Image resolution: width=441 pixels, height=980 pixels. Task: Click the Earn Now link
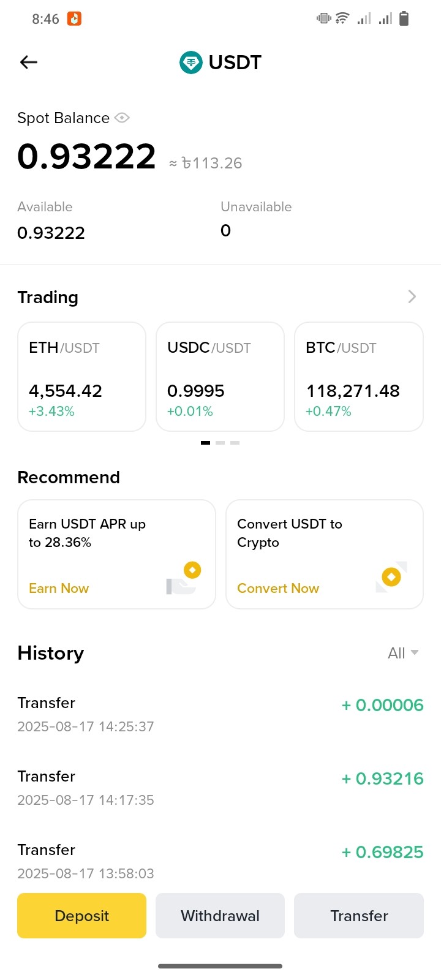[x=59, y=588]
